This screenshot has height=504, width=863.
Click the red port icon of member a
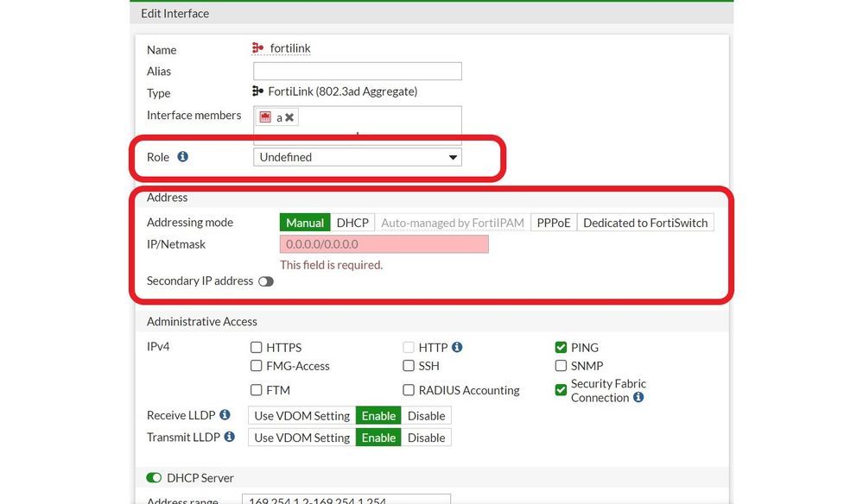pos(265,117)
